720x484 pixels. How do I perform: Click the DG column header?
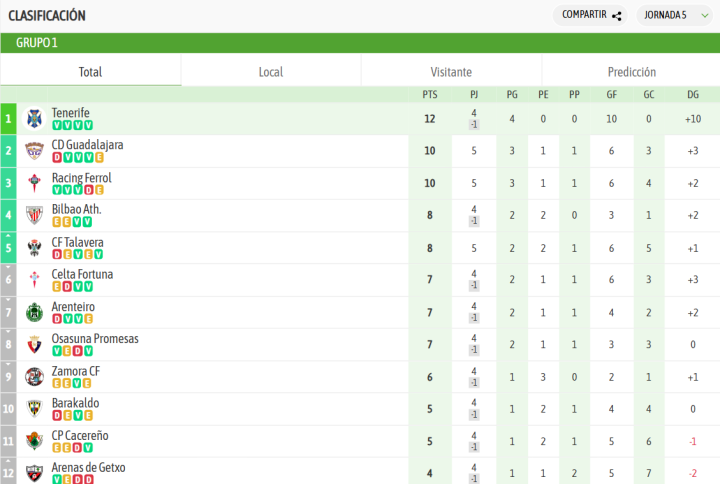(693, 95)
